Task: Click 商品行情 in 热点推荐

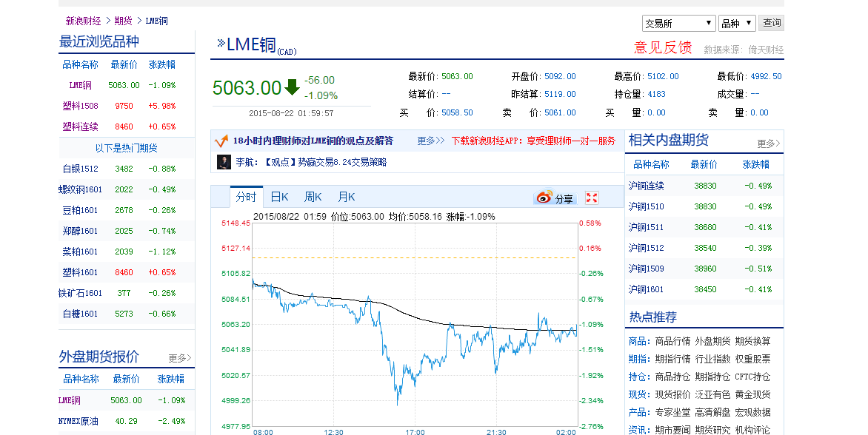Action: tap(672, 342)
